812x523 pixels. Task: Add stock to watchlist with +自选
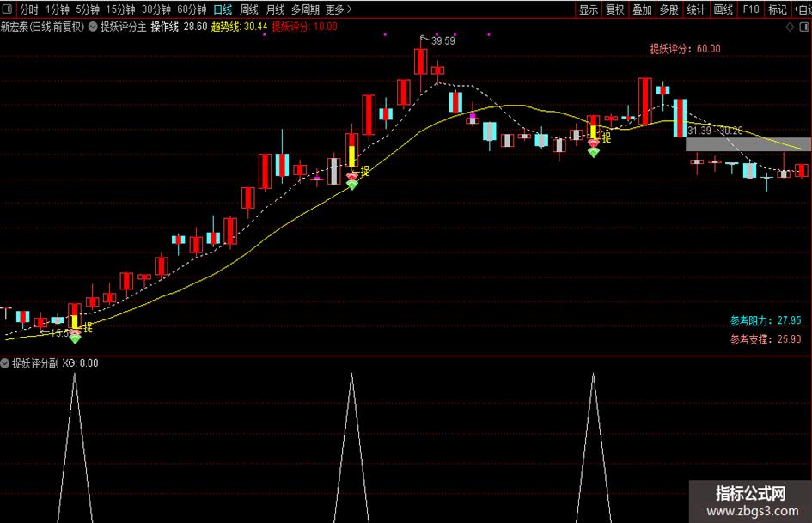point(803,9)
